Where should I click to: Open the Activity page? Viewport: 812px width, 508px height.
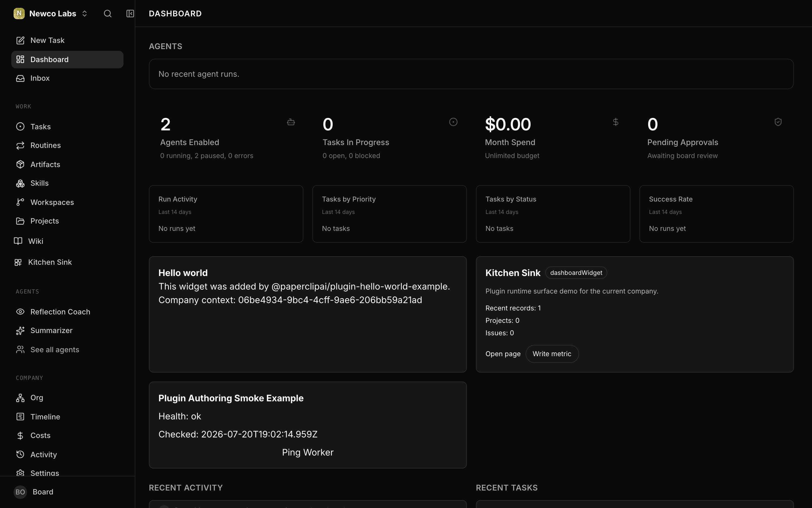pyautogui.click(x=67, y=454)
